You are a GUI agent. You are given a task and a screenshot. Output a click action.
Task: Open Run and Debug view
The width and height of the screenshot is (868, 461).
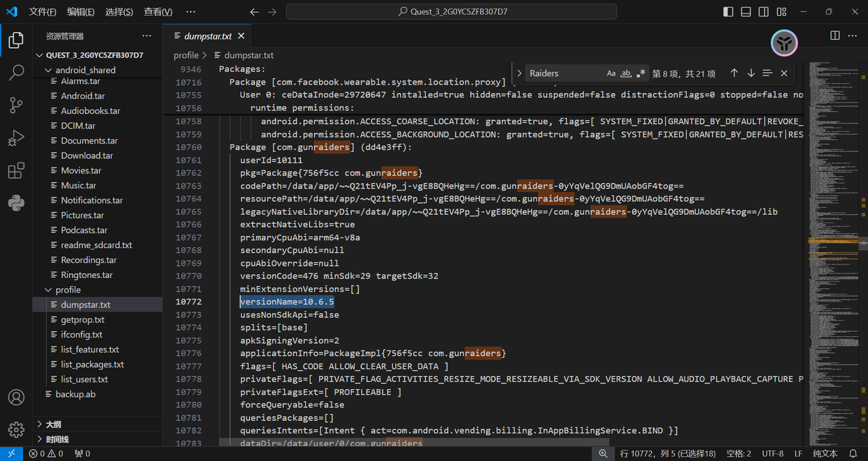pyautogui.click(x=16, y=138)
